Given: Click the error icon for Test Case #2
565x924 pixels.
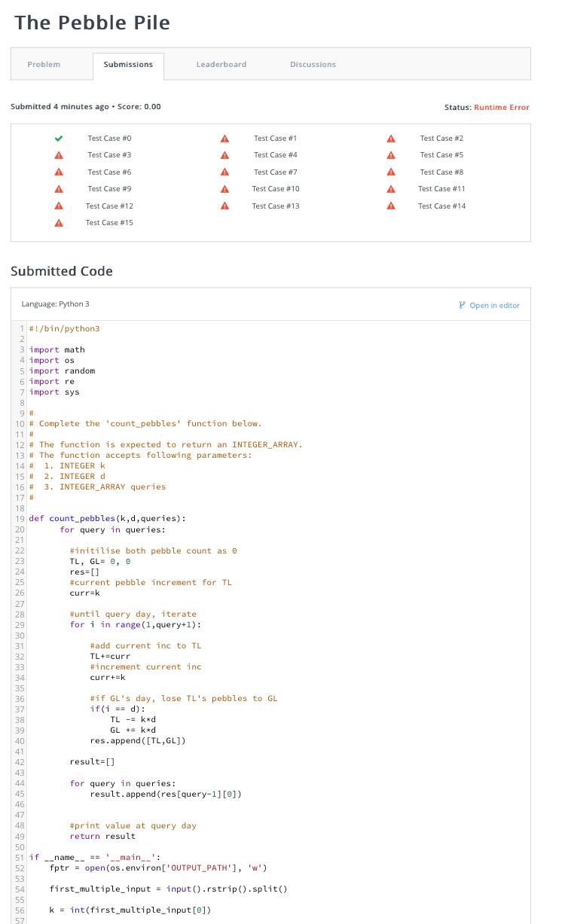Looking at the screenshot, I should click(391, 139).
